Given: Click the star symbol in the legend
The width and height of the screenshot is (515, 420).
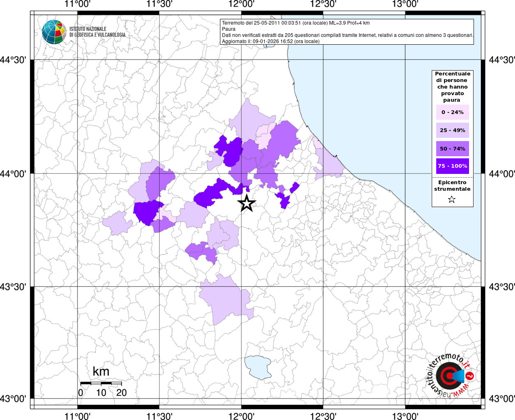Looking at the screenshot, I should 452,200.
